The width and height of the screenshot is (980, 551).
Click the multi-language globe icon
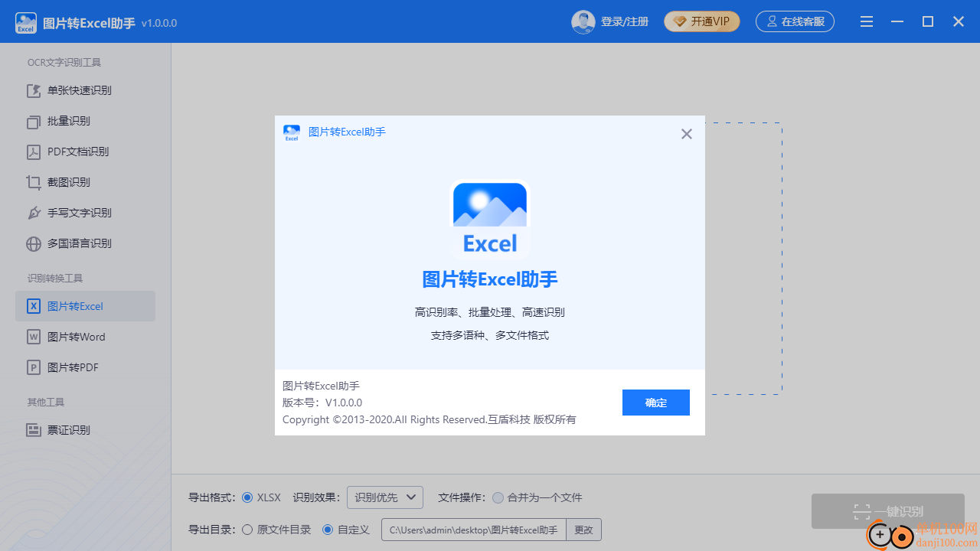[x=34, y=243]
